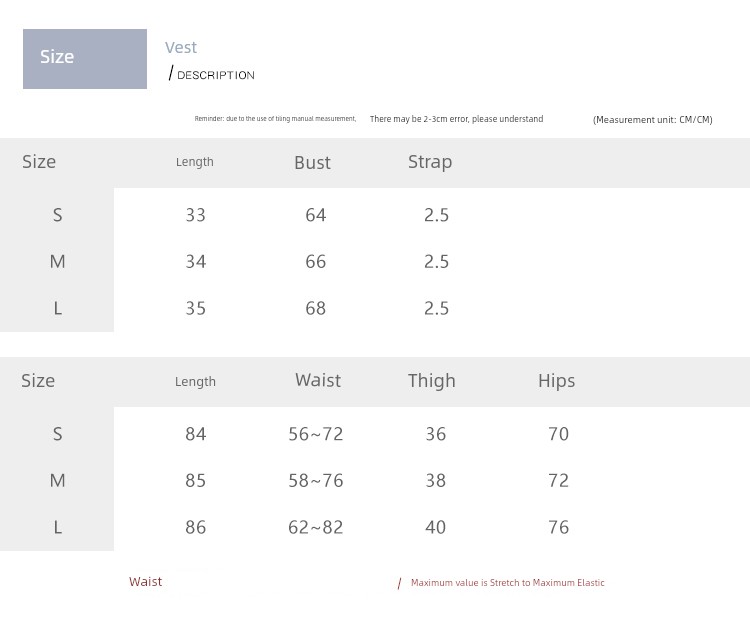
Task: Click the hips value 72
Action: click(x=559, y=480)
